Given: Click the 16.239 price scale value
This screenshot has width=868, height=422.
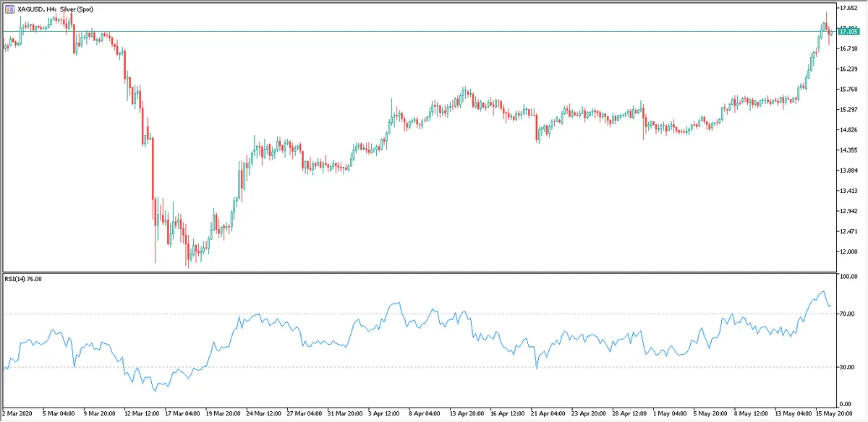Looking at the screenshot, I should (847, 69).
